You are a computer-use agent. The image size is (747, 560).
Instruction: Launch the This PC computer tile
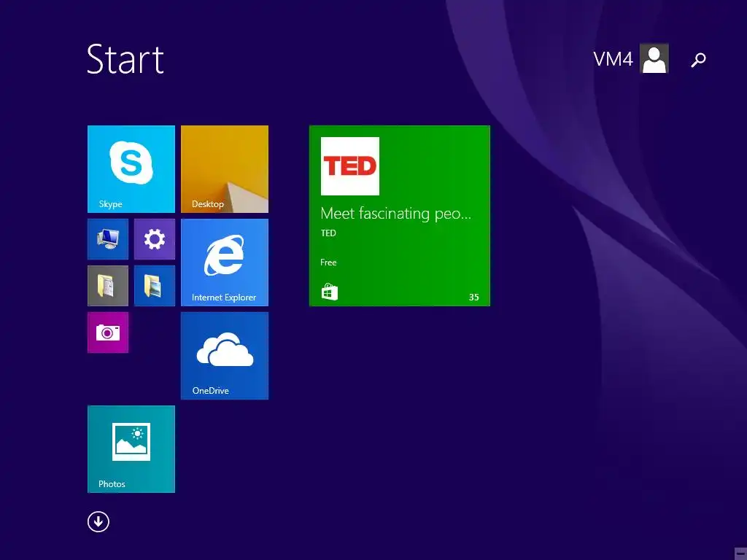coord(108,239)
